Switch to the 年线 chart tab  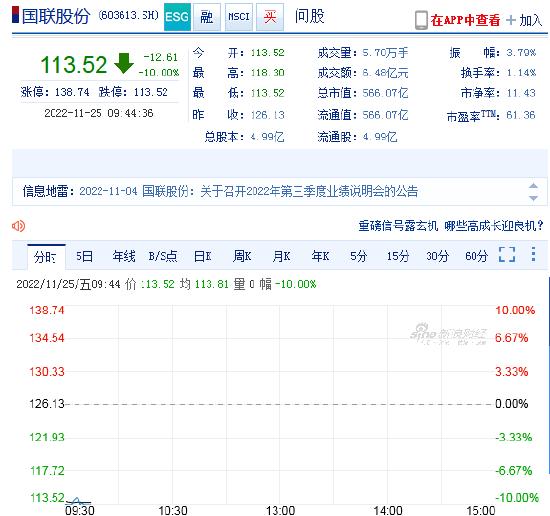click(124, 256)
